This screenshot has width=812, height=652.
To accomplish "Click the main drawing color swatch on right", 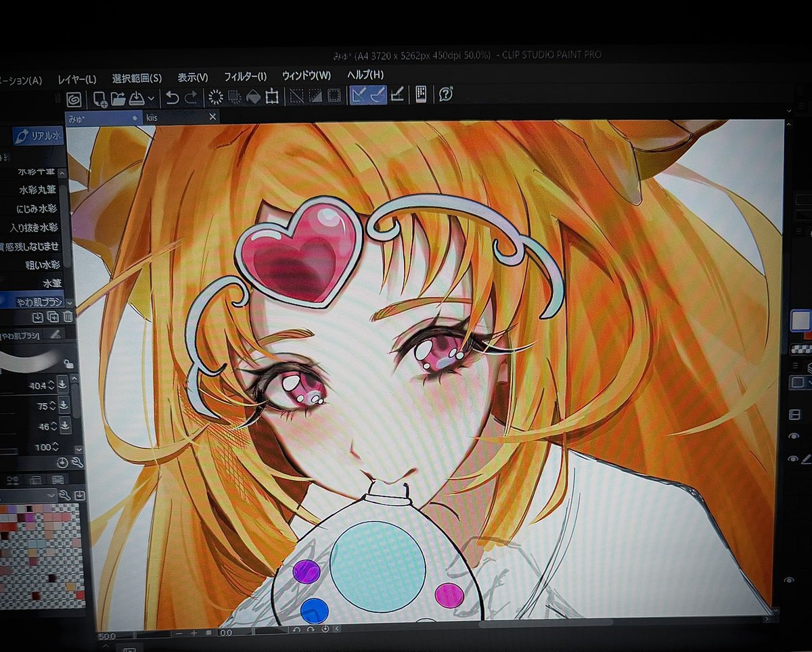I will pos(800,320).
